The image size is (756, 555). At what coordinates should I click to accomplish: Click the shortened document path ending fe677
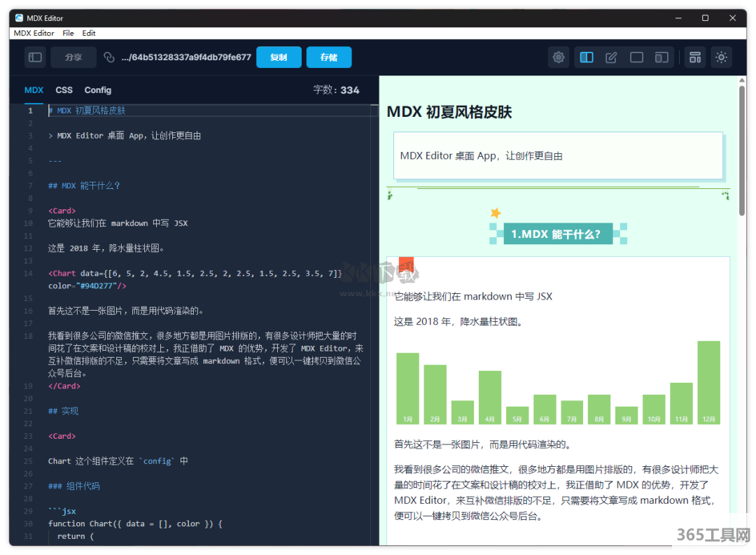pyautogui.click(x=186, y=57)
